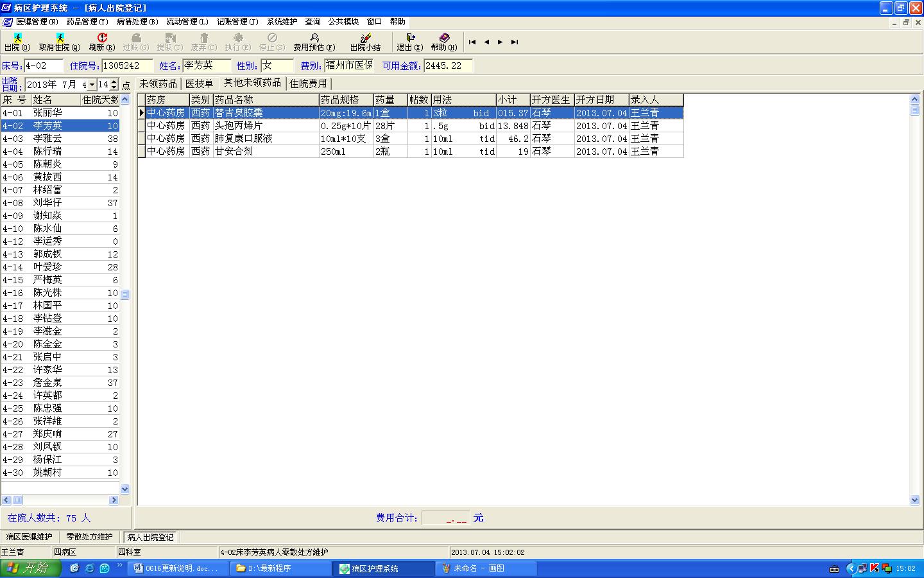Click the 药品名称 column header
924x578 pixels.
click(x=266, y=100)
